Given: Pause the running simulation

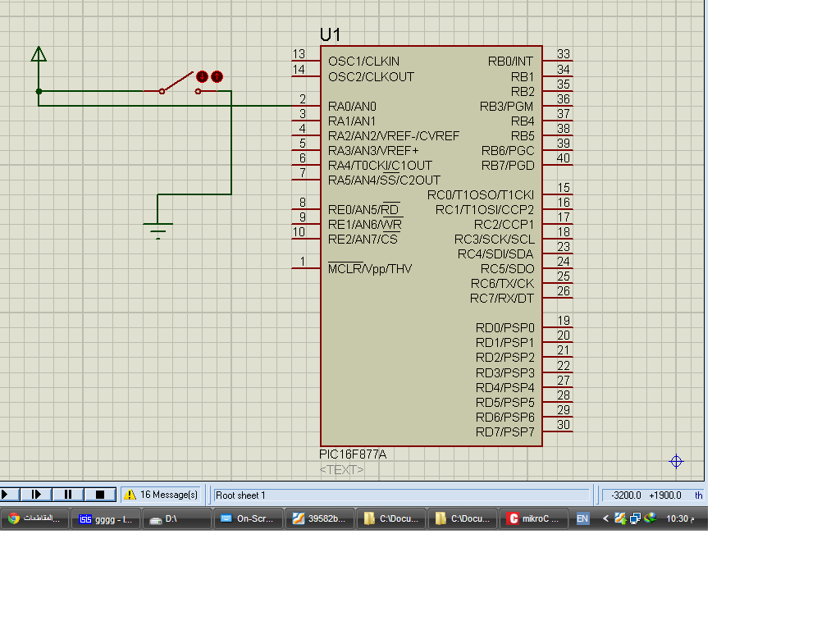Looking at the screenshot, I should 68,495.
